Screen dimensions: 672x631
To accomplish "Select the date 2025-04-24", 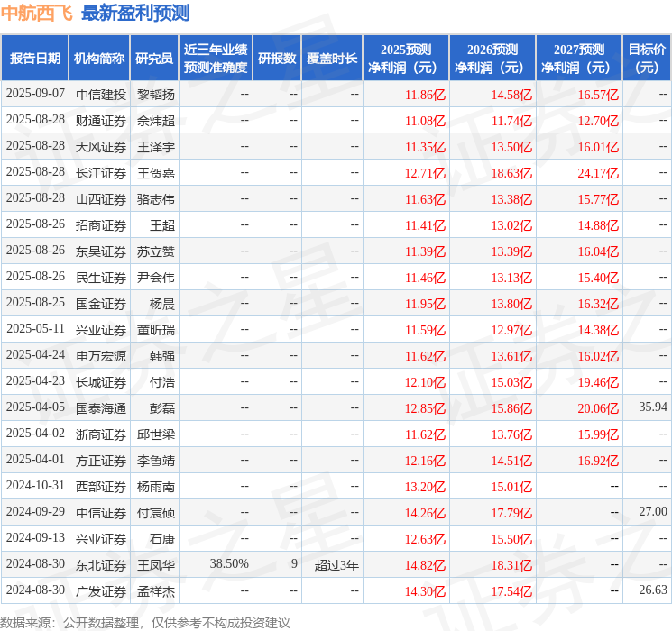I will point(35,354).
